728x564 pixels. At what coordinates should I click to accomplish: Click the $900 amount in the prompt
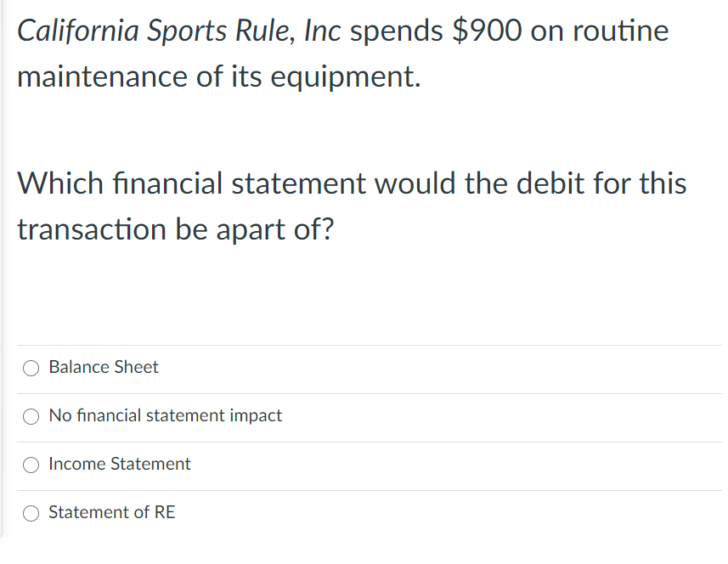487,31
